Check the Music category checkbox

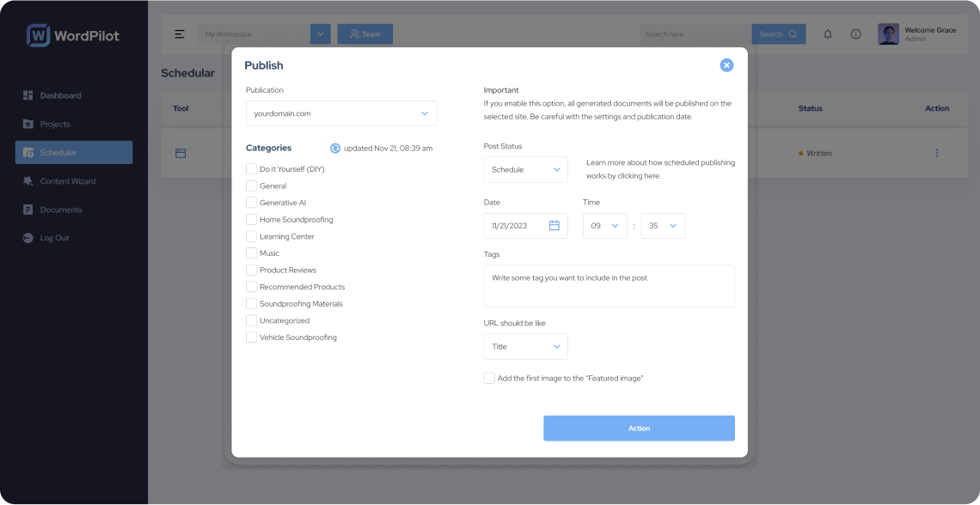(x=250, y=253)
